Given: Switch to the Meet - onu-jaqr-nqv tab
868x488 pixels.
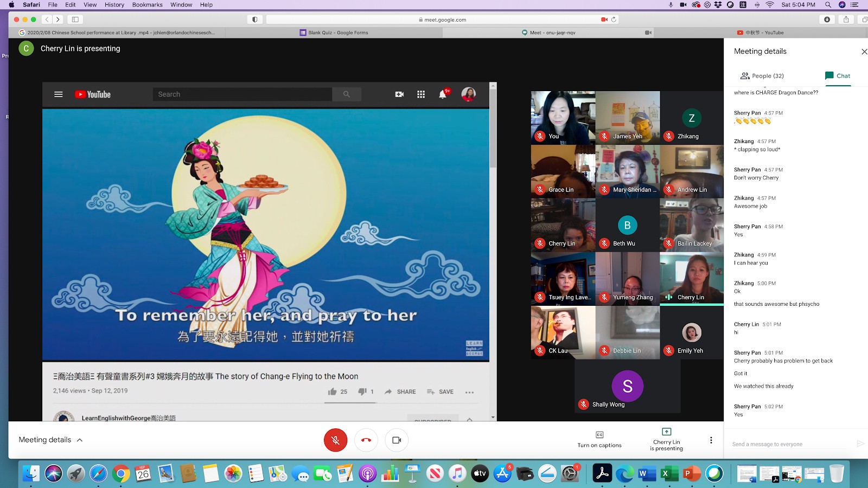Looking at the screenshot, I should 548,33.
